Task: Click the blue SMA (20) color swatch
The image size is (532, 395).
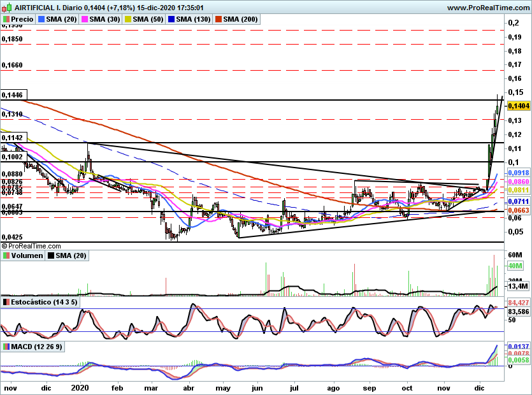Action: pos(41,19)
